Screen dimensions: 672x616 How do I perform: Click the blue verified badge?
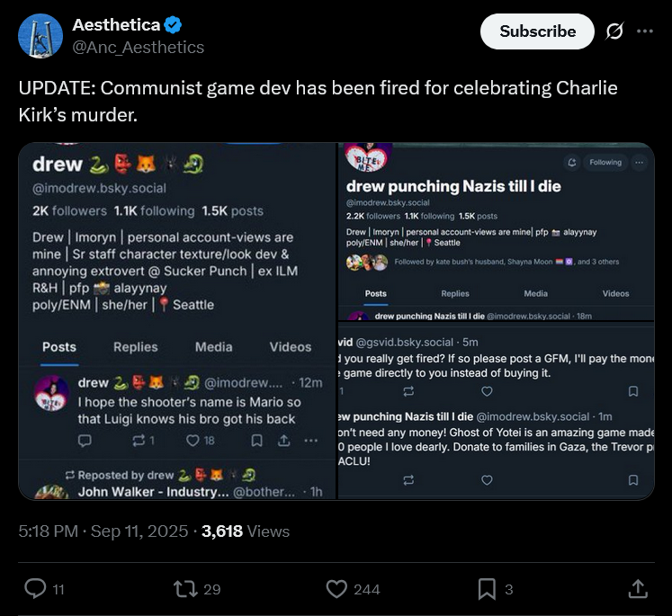point(175,25)
